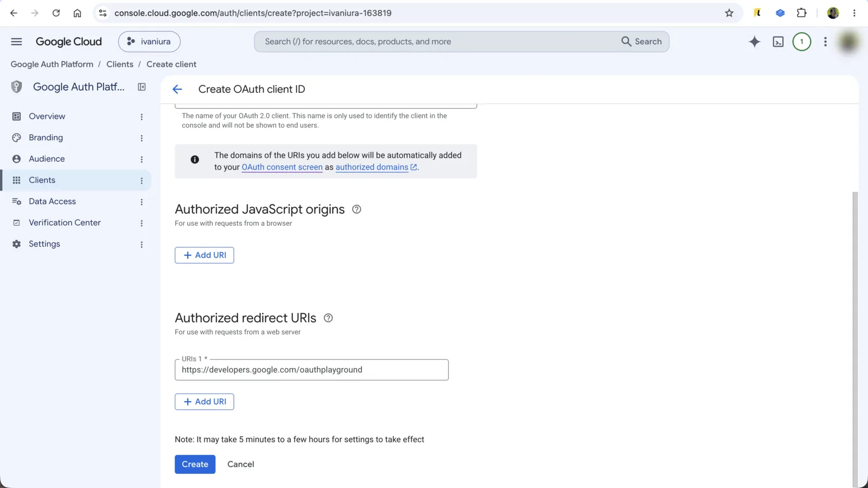Click the Google Cloud logo

pos(69,42)
